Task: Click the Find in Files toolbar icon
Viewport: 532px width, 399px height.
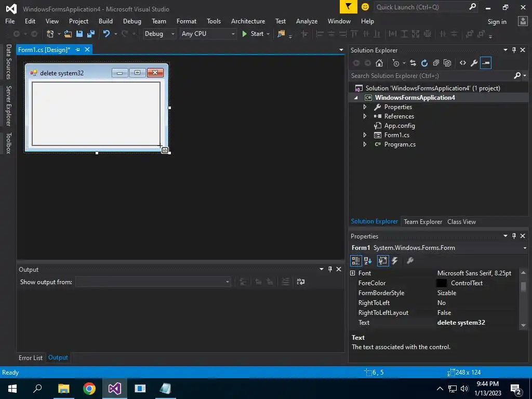Action: 281,34
